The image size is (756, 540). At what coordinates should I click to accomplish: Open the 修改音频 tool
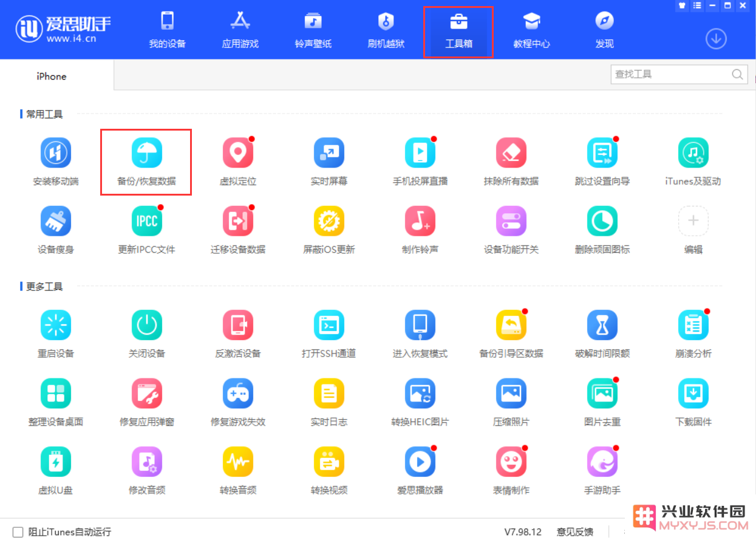coord(147,471)
